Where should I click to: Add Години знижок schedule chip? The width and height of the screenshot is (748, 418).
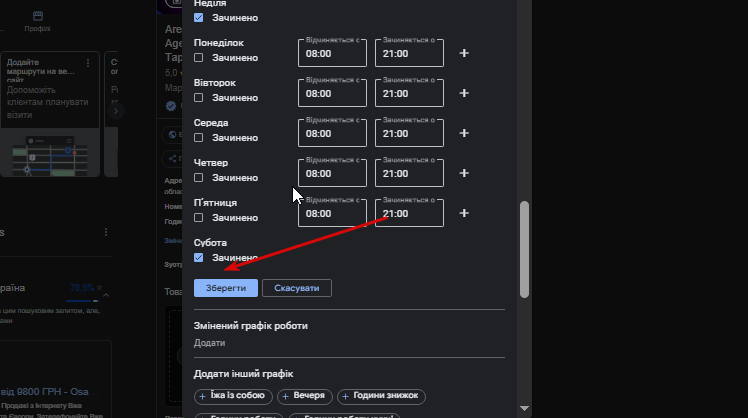[x=381, y=396]
